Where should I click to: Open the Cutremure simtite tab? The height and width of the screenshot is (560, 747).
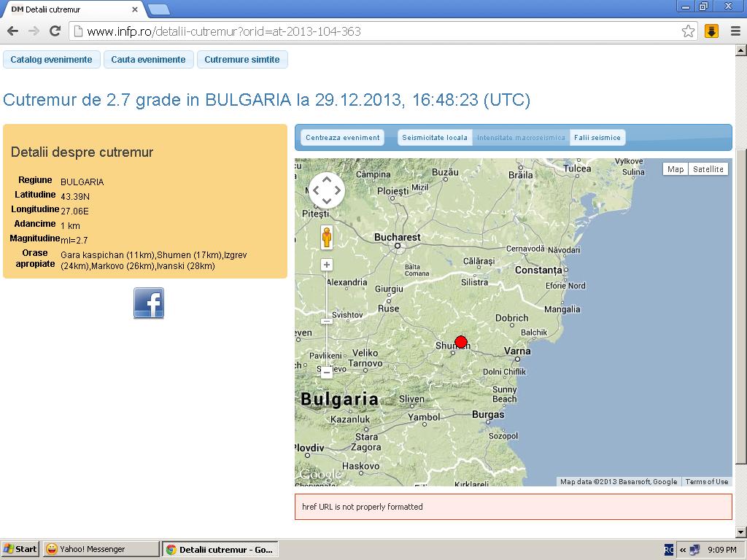tap(242, 60)
